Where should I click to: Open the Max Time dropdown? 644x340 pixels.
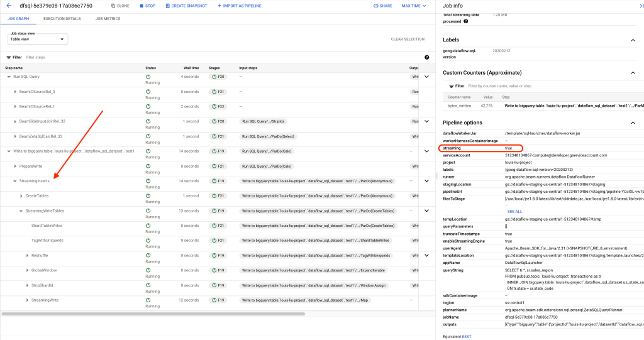(414, 6)
